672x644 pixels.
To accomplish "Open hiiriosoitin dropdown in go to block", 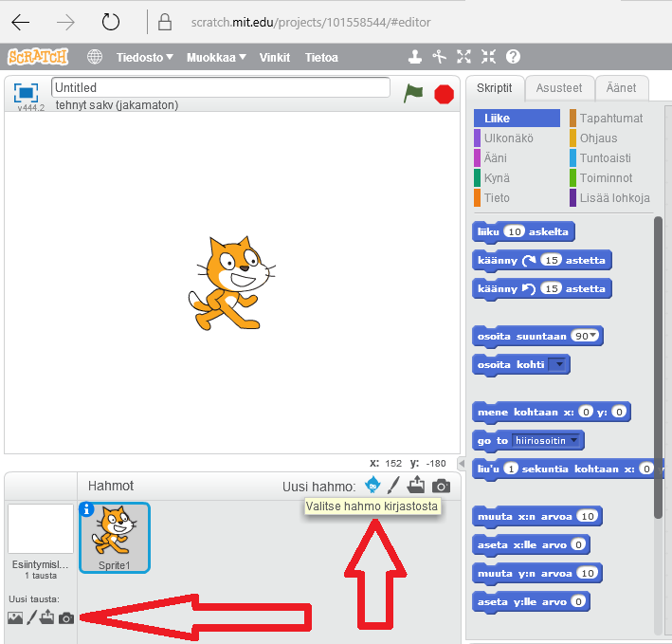I will 575,440.
